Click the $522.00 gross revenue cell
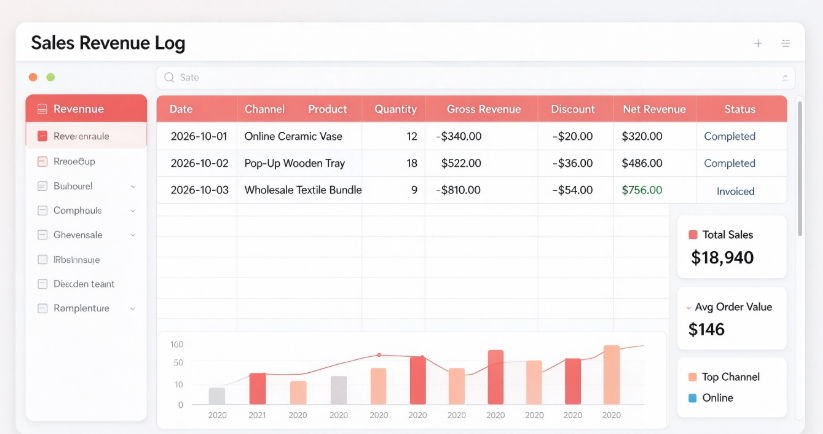This screenshot has width=823, height=434. tap(461, 163)
